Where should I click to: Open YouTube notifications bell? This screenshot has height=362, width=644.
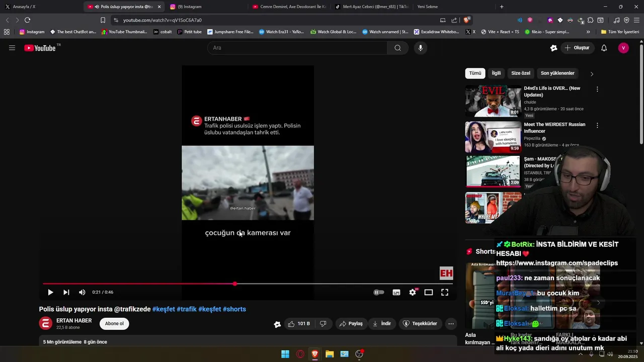tap(604, 48)
